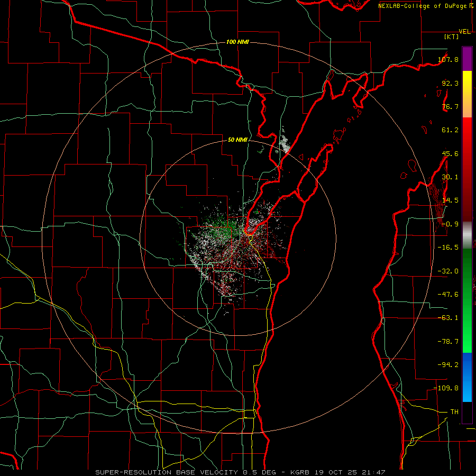This screenshot has width=476, height=476.
Task: Click the 14.5 velocity scale value
Action: 450,200
